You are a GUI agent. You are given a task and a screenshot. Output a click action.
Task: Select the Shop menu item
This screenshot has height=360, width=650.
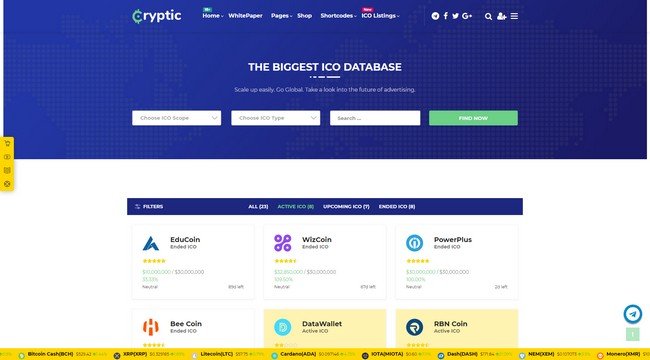pyautogui.click(x=304, y=16)
